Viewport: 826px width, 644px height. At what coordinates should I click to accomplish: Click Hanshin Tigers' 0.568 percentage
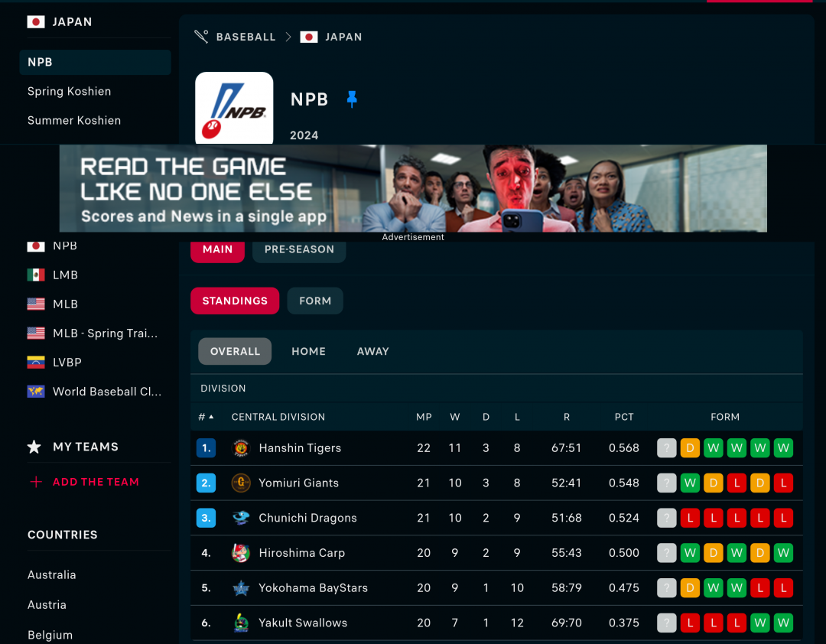[x=624, y=448]
